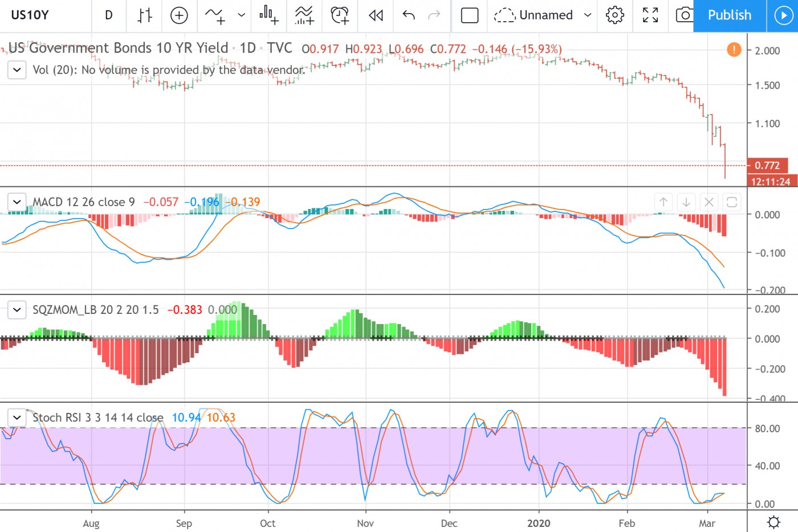This screenshot has width=798, height=532.
Task: Start bar replay with the rewind icon
Action: click(376, 15)
